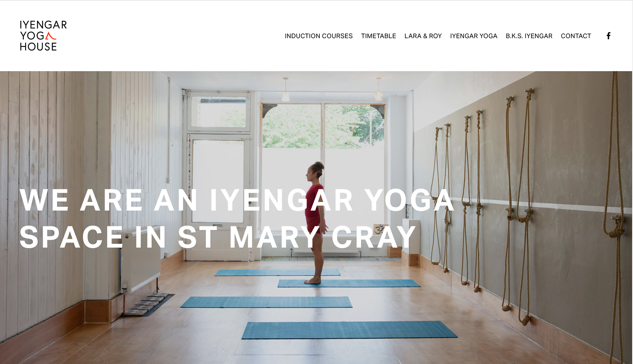Click the word HOUSE in the logo

(x=38, y=47)
